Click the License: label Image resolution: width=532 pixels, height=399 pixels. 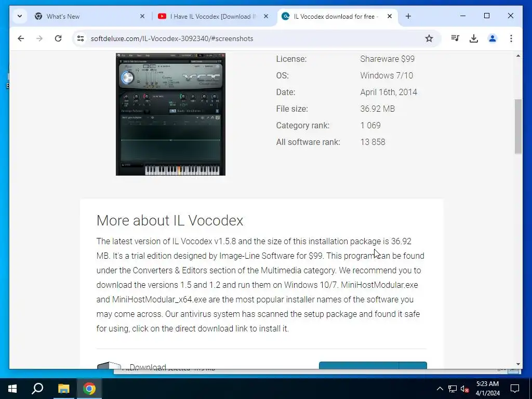click(x=291, y=59)
